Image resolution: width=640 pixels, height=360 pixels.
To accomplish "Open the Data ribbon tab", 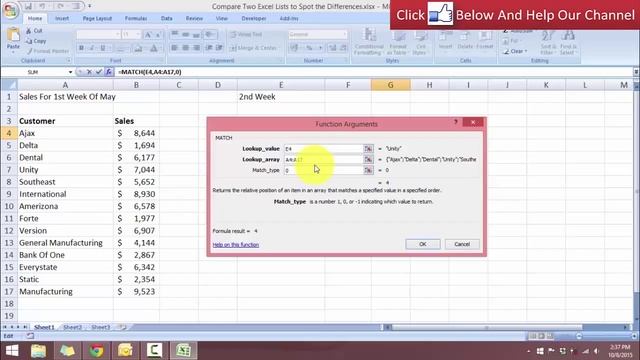I will [x=167, y=18].
